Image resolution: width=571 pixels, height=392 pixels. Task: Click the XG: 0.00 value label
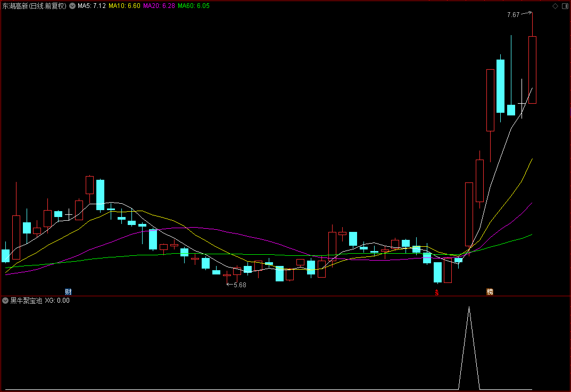coord(57,301)
